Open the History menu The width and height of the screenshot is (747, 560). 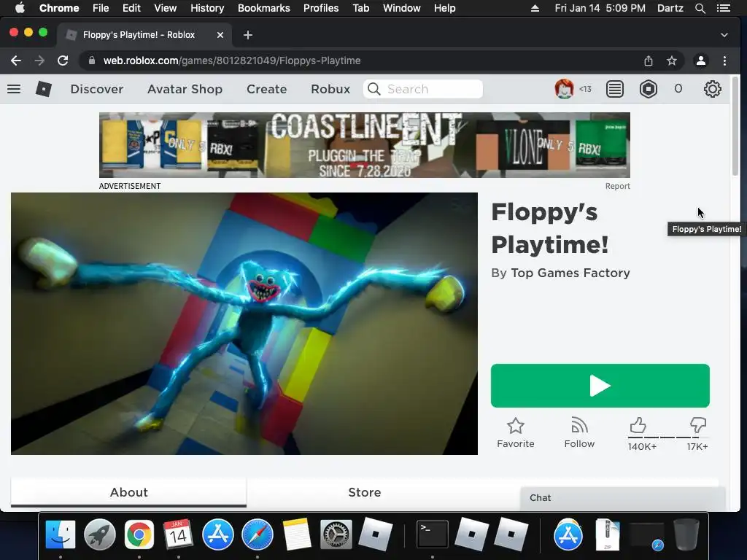[x=207, y=8]
